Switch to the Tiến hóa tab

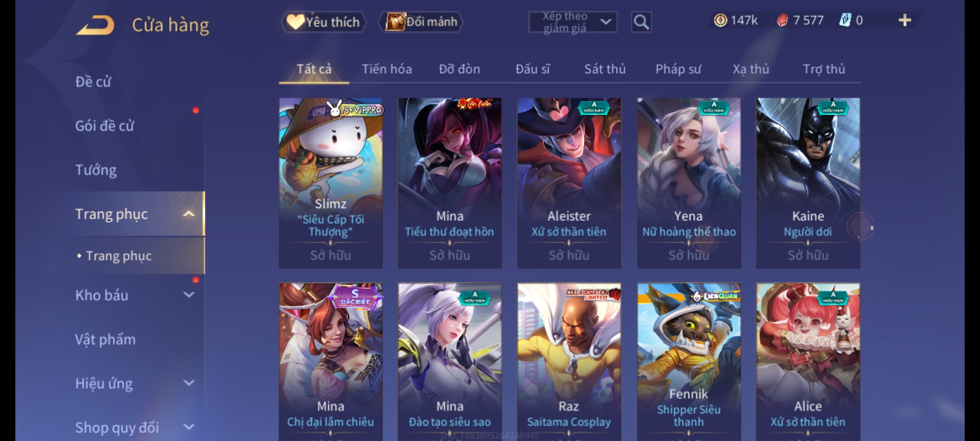387,69
